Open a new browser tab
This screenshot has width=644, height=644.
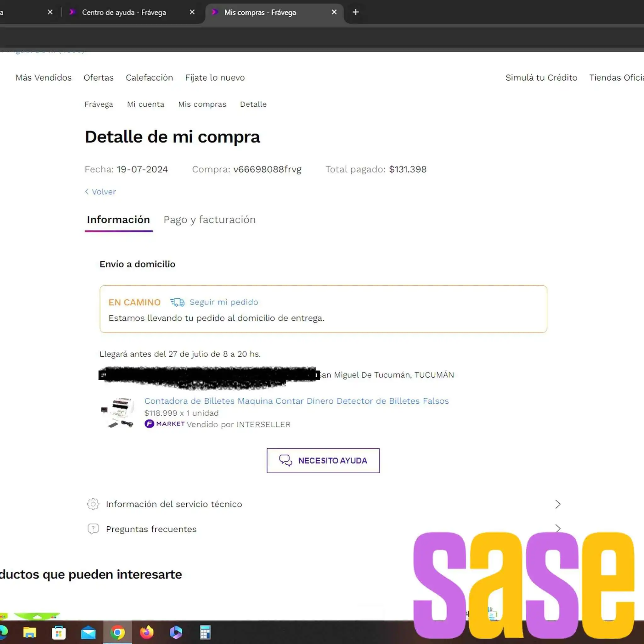point(355,12)
